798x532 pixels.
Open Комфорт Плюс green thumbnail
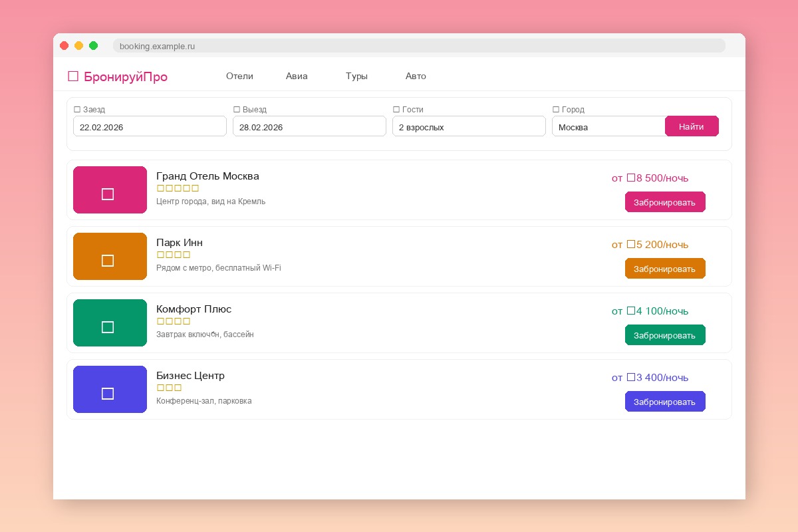coord(110,323)
